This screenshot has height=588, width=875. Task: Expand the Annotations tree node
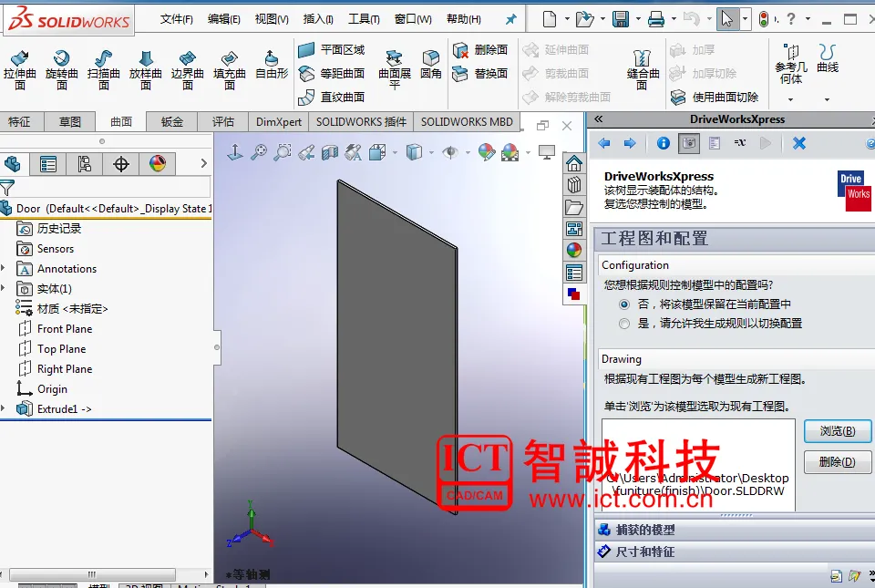tap(4, 268)
